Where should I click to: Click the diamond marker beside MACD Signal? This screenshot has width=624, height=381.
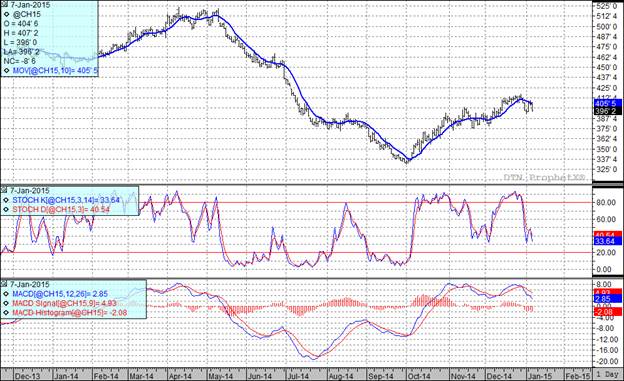tap(7, 303)
